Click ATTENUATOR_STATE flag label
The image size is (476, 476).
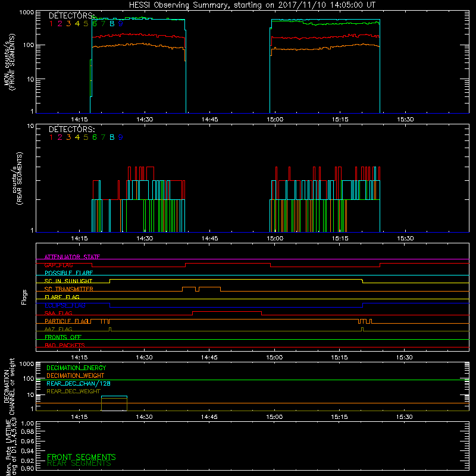coord(72,257)
